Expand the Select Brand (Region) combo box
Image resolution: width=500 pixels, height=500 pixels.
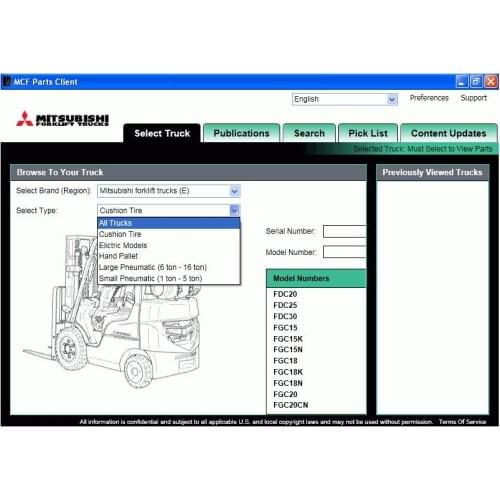pyautogui.click(x=234, y=191)
